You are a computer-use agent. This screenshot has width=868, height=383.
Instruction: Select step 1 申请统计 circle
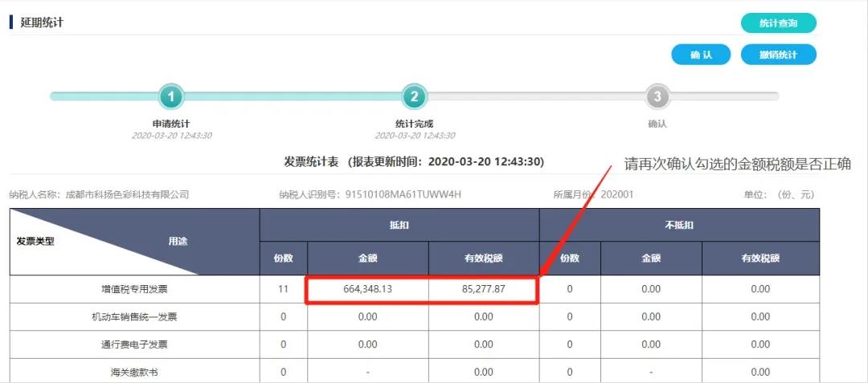pos(171,97)
